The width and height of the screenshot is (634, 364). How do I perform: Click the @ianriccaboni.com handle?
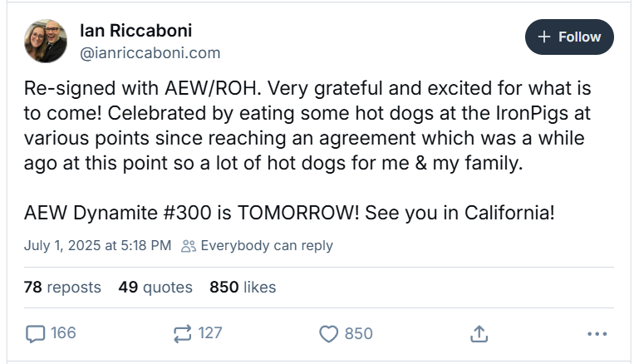[150, 53]
